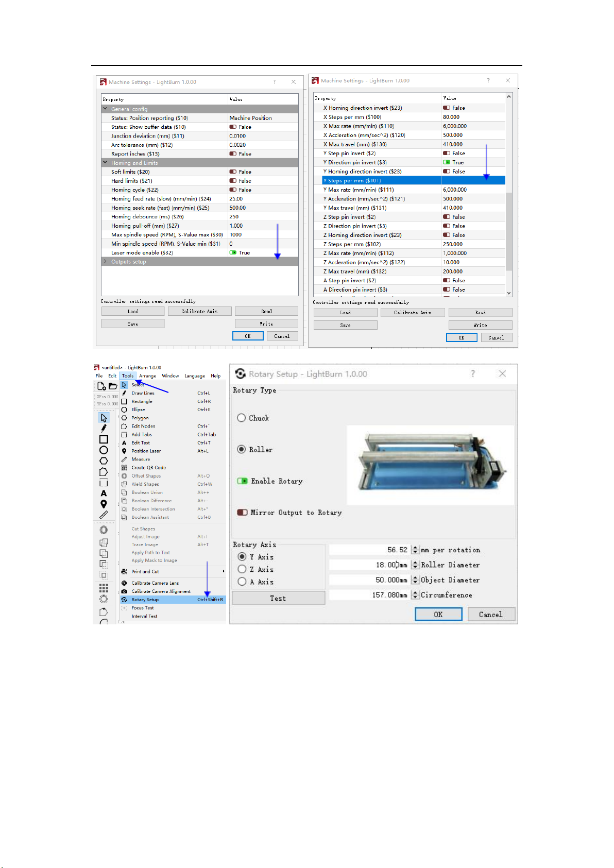This screenshot has width=614, height=868.
Task: Activate the Edit Nodes tool in left toolbar
Action: tap(104, 471)
